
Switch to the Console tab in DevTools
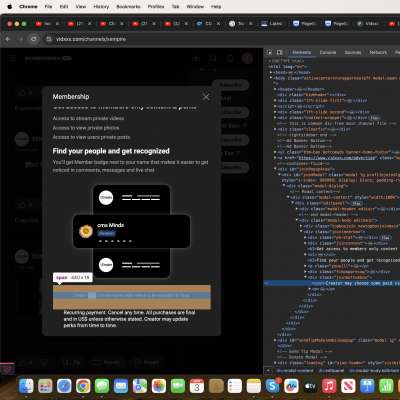pyautogui.click(x=328, y=52)
